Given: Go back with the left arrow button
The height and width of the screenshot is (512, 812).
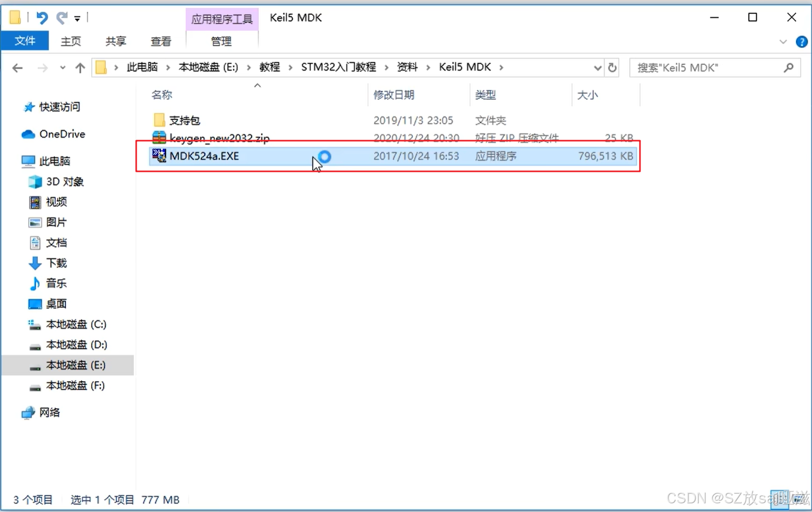Looking at the screenshot, I should (17, 68).
